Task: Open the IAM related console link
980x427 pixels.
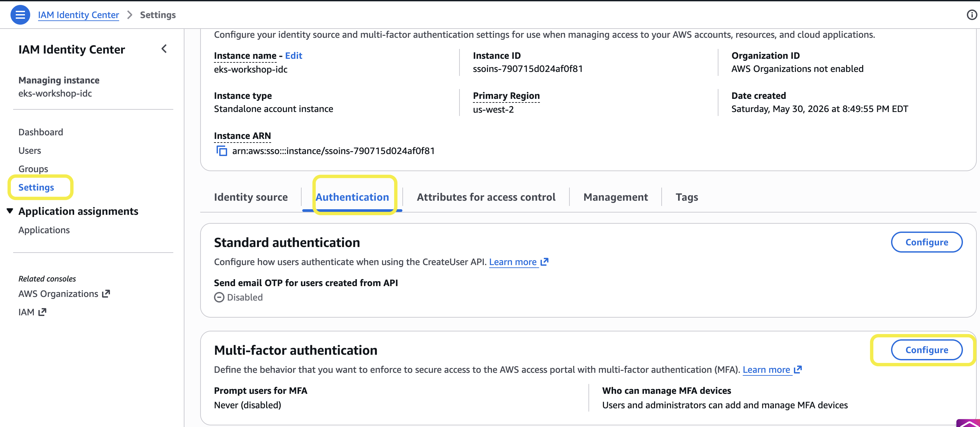Action: [x=32, y=312]
